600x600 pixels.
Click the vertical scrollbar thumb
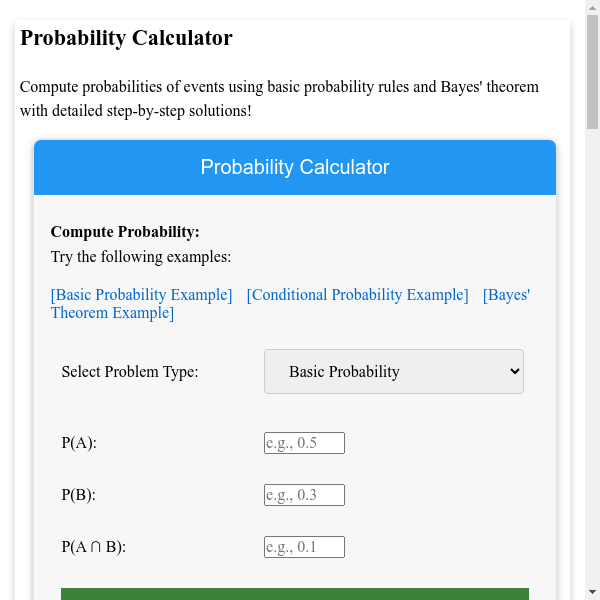[x=592, y=70]
